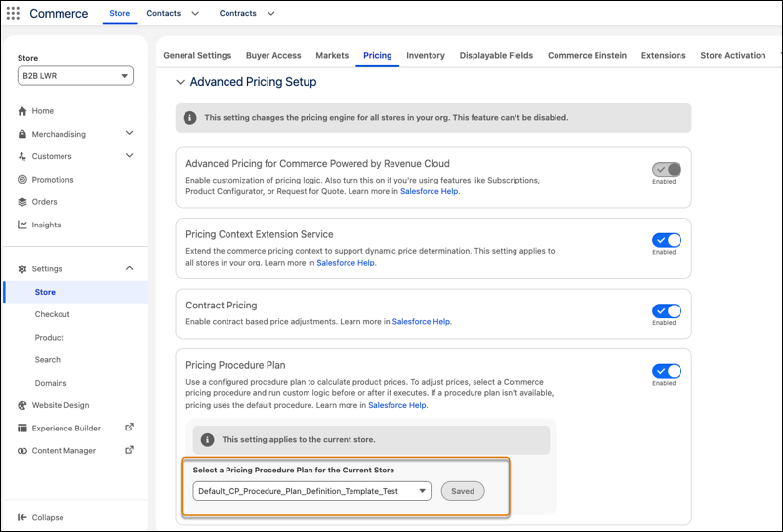Expand the Merchandising section chevron
Screen dimensions: 783x532
[x=129, y=133]
